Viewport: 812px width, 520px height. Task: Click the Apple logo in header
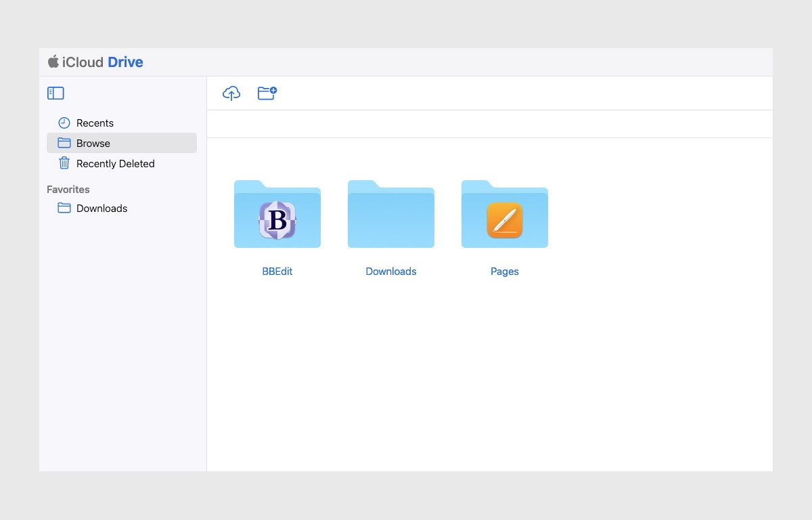point(53,62)
